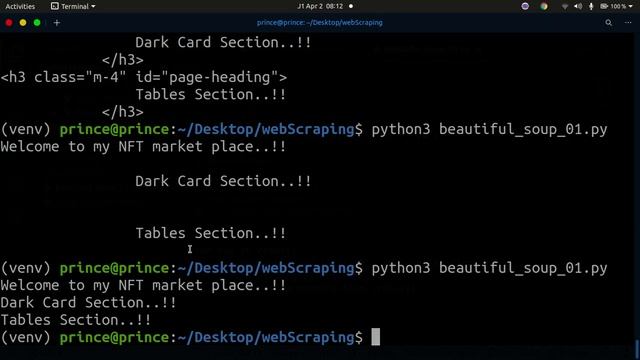The width and height of the screenshot is (640, 360).
Task: Click the topmost indented 'Dark Card Section..!!' text
Action: 223,42
